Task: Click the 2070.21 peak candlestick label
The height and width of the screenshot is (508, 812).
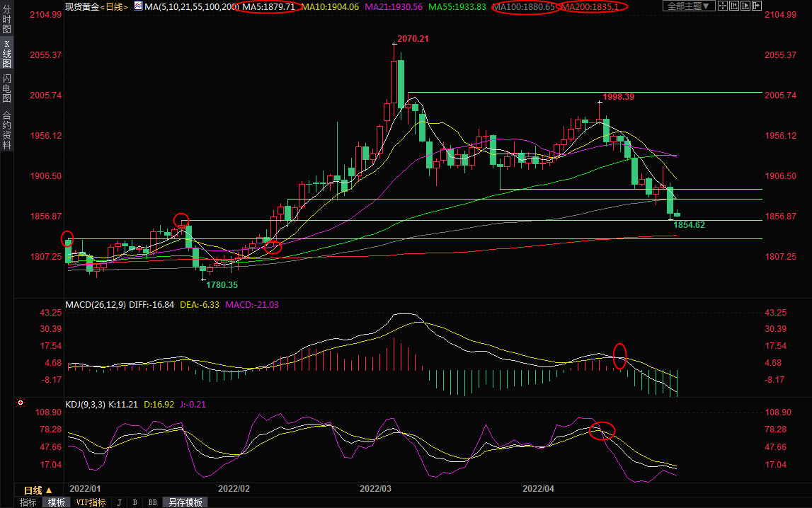Action: [413, 38]
